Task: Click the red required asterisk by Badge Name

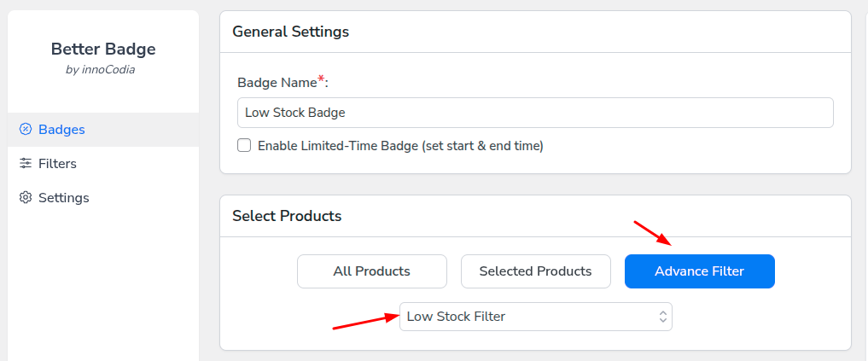Action: [321, 80]
